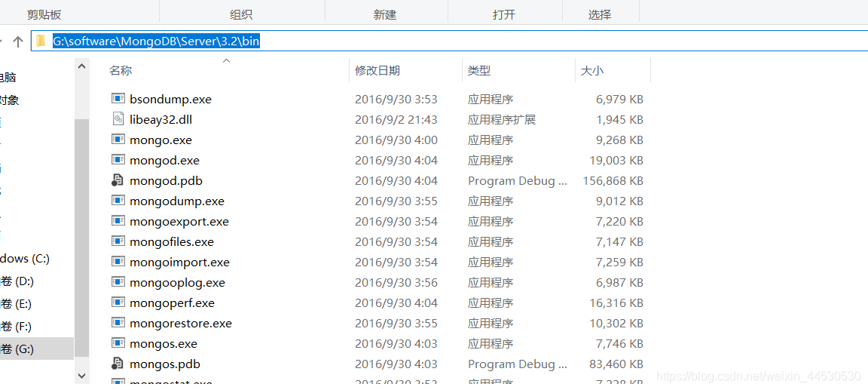Select the mongod.exe file name
Viewport: 868px width, 390px height.
click(x=164, y=161)
